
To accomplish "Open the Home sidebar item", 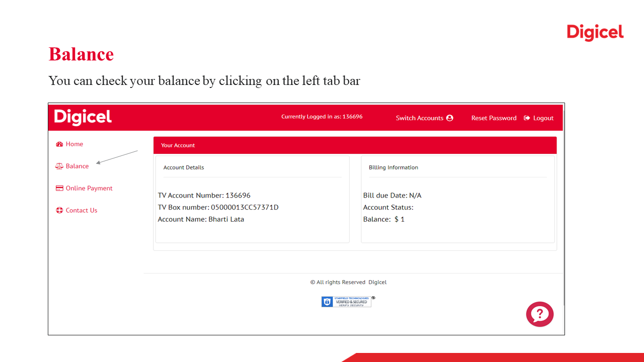I will coord(69,144).
